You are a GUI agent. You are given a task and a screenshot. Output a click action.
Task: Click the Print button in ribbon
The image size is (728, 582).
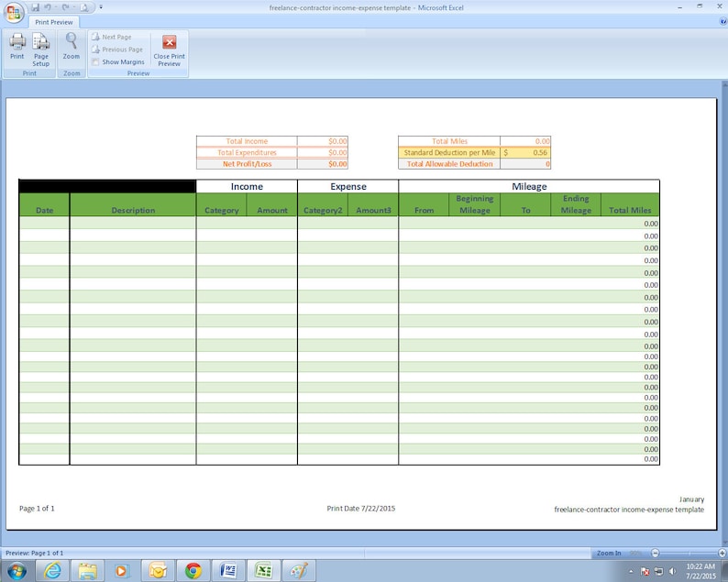coord(17,48)
